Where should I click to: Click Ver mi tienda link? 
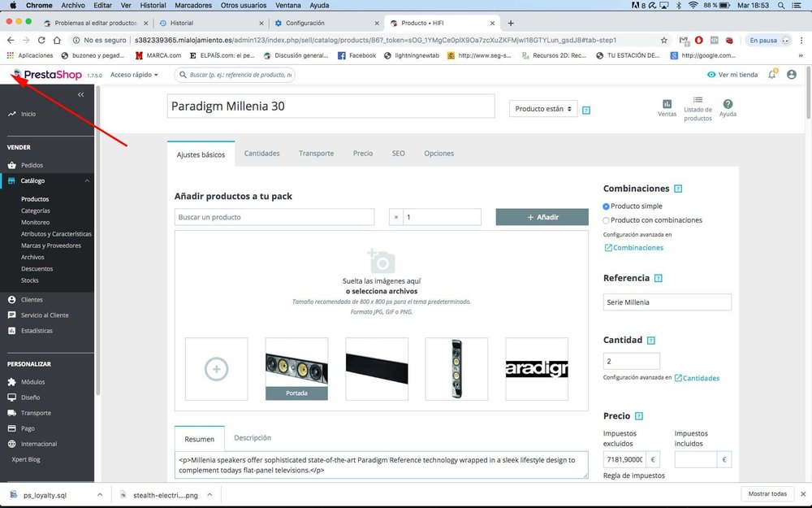pos(732,75)
